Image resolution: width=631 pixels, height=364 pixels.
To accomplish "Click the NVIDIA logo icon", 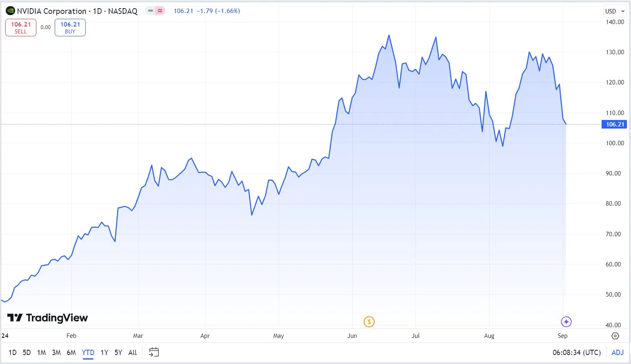I will click(10, 11).
